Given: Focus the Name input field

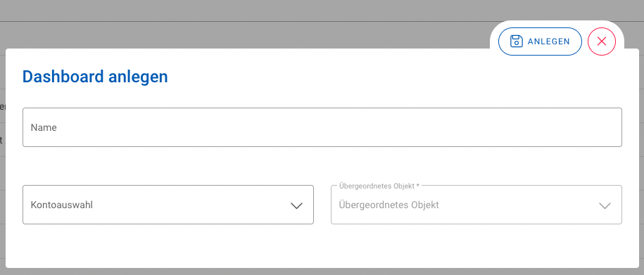Looking at the screenshot, I should click(x=322, y=127).
